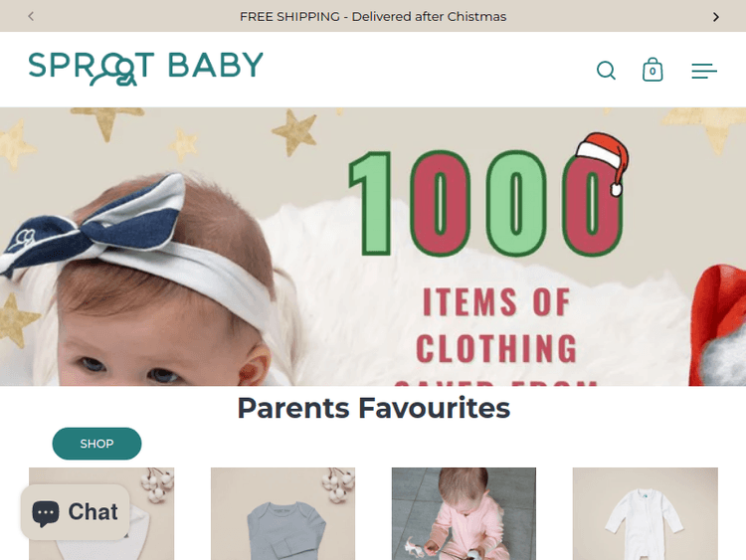Open the search magnifier icon
746x560 pixels.
(x=606, y=71)
